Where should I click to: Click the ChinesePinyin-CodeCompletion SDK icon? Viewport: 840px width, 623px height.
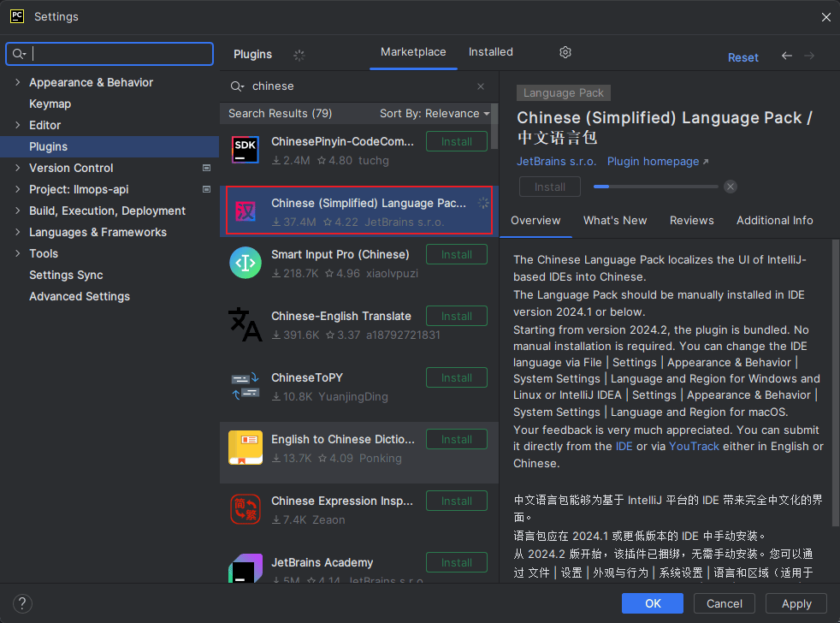point(245,150)
